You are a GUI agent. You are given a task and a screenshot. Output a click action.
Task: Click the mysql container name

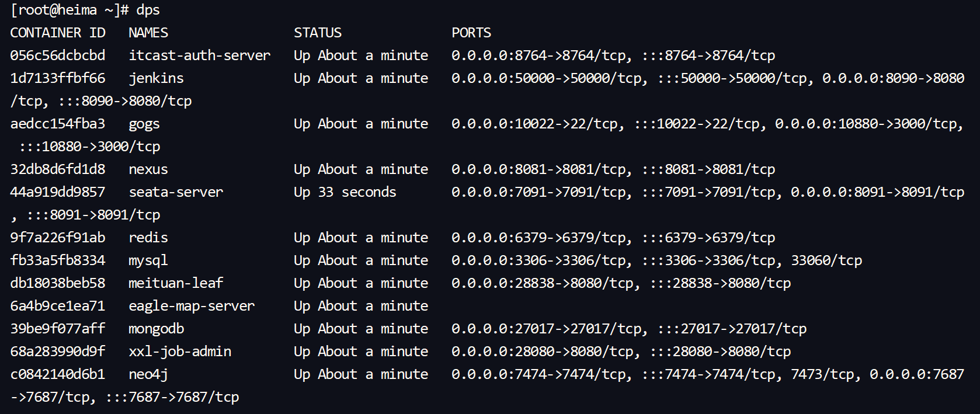[x=148, y=260]
